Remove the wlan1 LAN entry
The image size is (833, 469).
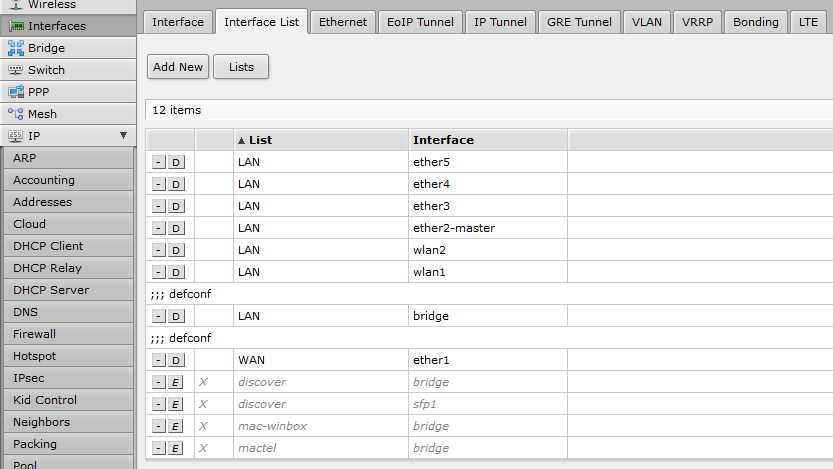click(158, 272)
